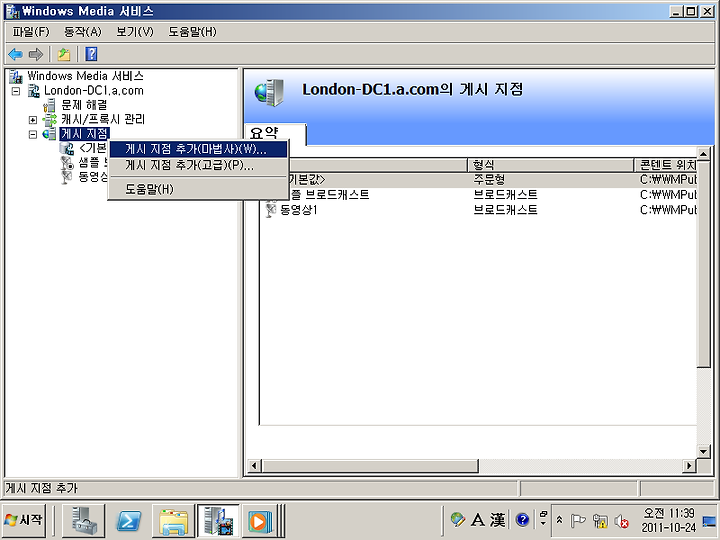The image size is (720, 540).
Task: Click the network tray icon
Action: click(600, 521)
